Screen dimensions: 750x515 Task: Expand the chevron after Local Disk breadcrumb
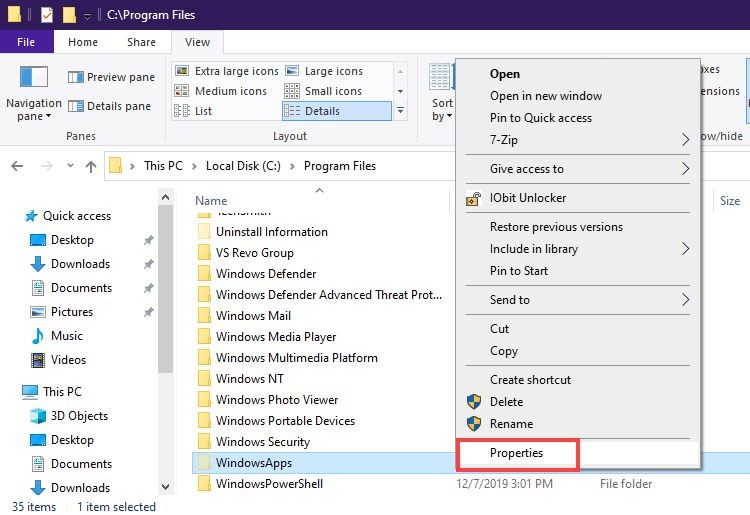(x=292, y=166)
